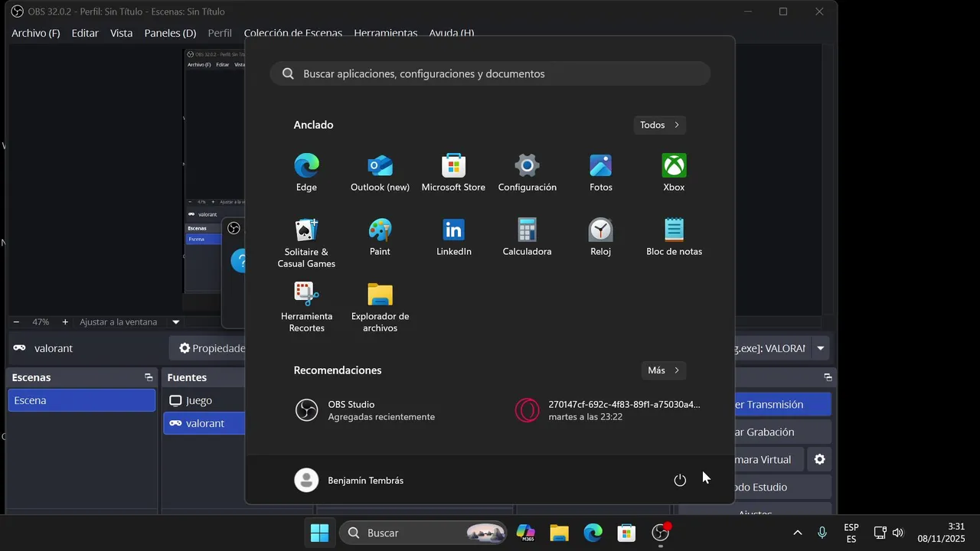
Task: Launch Outlook (new) from Start menu
Action: pos(380,173)
